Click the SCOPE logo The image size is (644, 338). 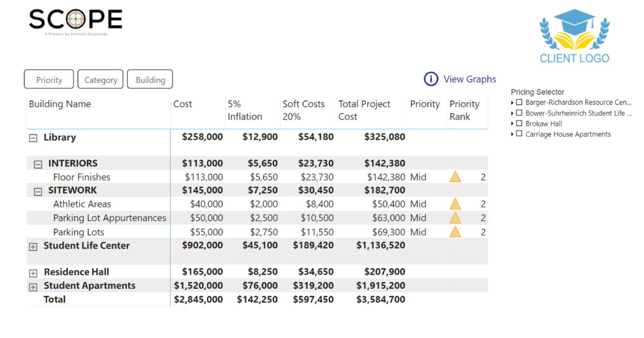coord(76,22)
